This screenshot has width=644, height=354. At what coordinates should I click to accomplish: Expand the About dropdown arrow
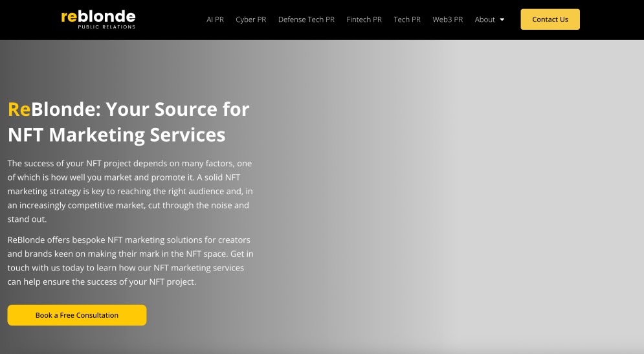click(x=502, y=19)
